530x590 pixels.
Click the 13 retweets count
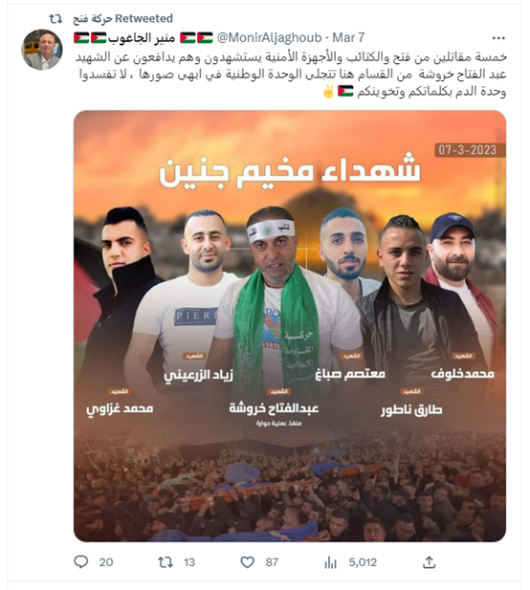(189, 562)
